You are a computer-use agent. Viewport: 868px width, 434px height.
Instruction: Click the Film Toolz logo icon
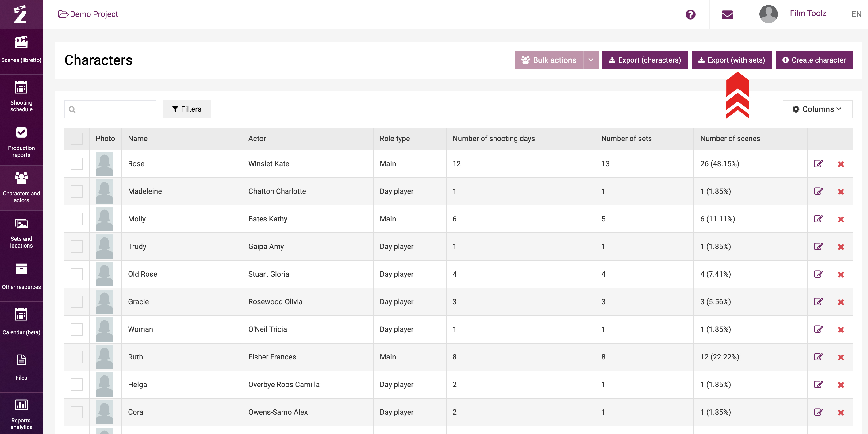(21, 14)
